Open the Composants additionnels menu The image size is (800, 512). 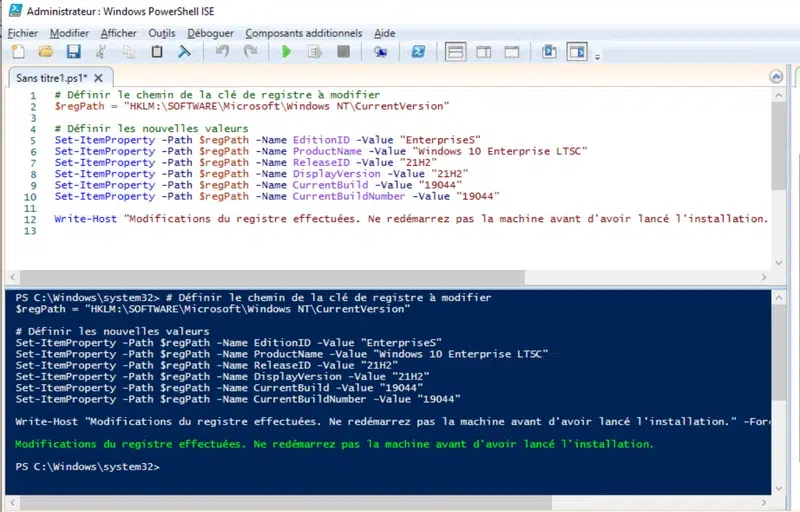click(304, 33)
